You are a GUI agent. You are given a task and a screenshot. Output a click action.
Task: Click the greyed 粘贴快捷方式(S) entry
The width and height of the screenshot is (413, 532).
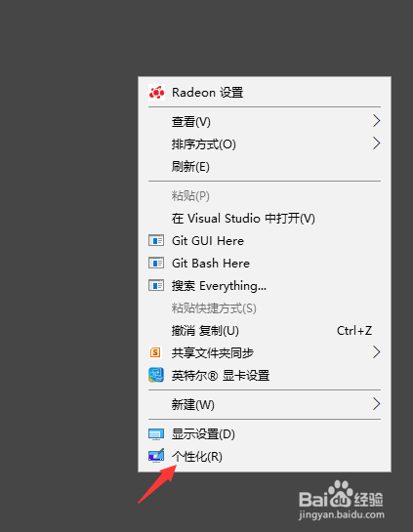[265, 307]
